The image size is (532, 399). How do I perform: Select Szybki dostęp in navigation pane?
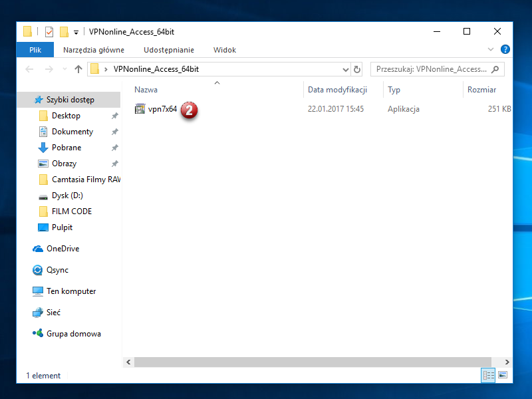(69, 100)
